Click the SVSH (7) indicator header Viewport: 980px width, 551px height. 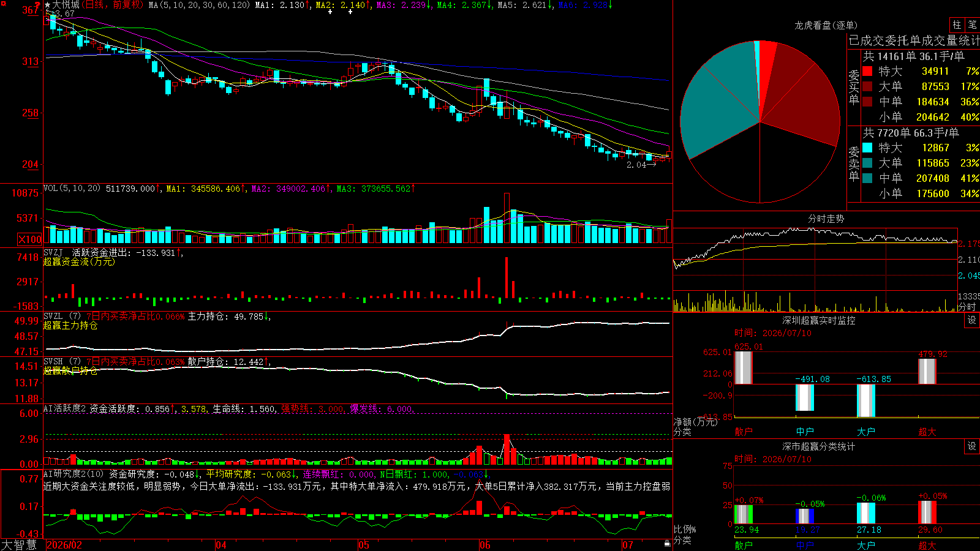coord(62,361)
